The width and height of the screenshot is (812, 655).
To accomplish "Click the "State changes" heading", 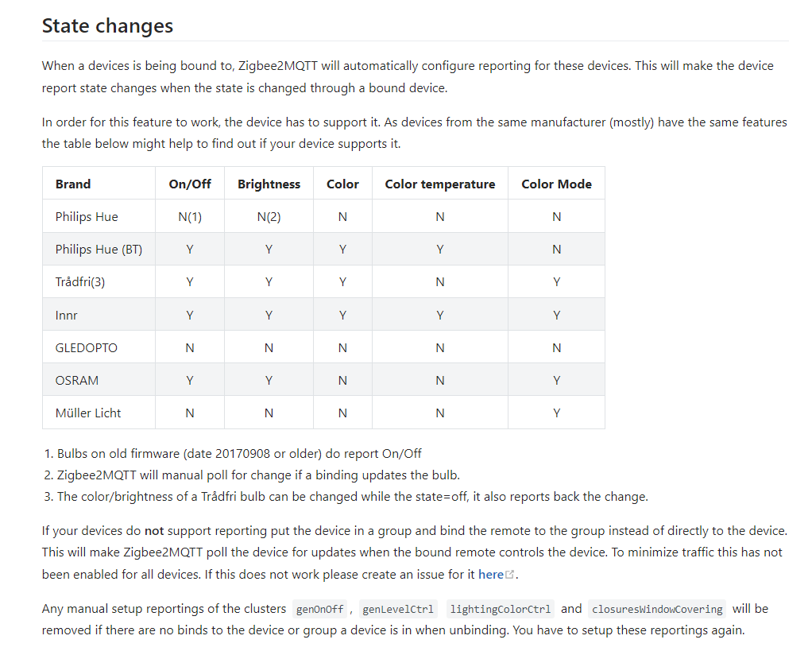I will [x=107, y=25].
